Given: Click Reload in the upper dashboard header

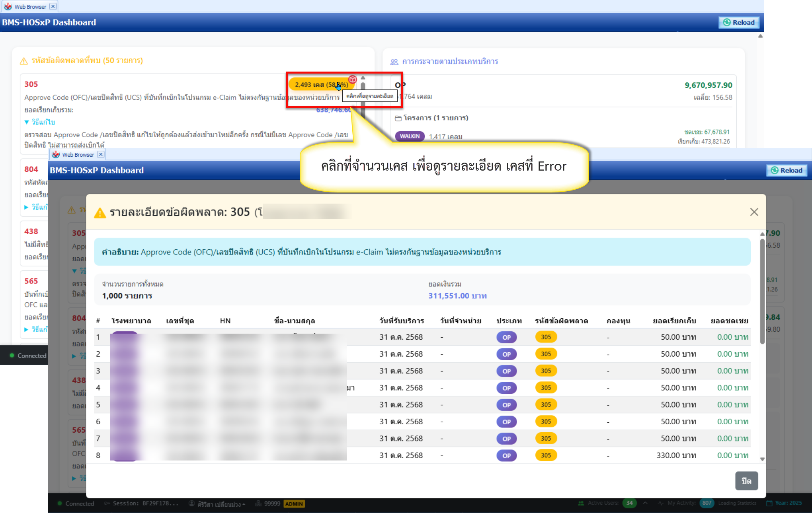Looking at the screenshot, I should point(739,23).
